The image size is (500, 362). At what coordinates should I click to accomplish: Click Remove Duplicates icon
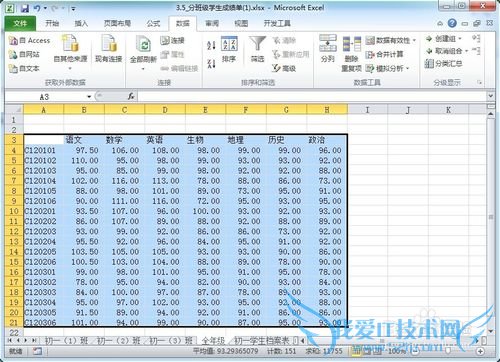pyautogui.click(x=352, y=53)
